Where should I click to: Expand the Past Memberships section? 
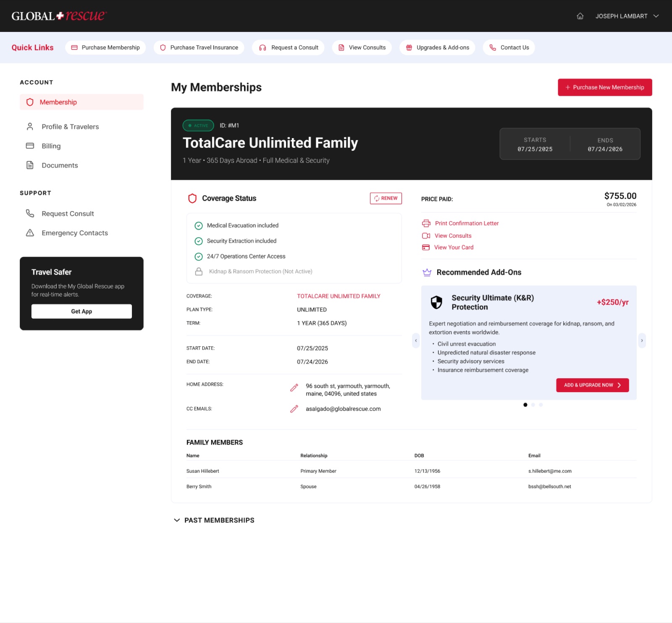pos(214,521)
